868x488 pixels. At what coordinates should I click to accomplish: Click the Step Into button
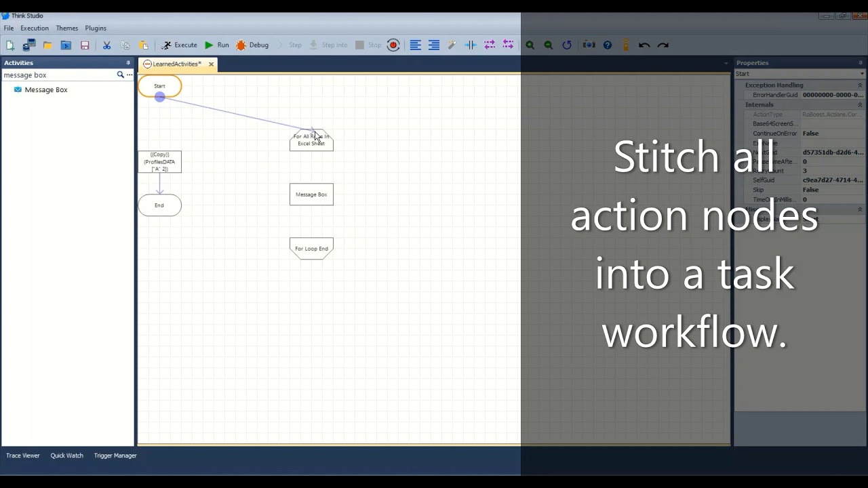[x=328, y=45]
